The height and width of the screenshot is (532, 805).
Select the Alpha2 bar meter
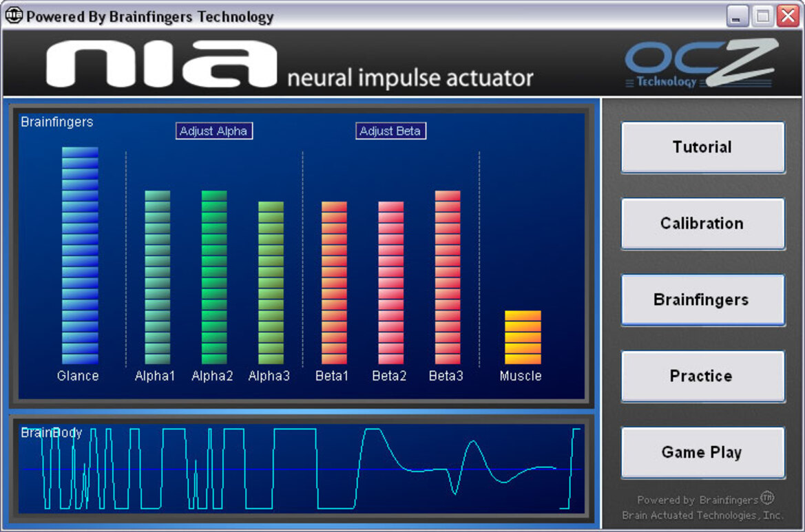pos(214,277)
